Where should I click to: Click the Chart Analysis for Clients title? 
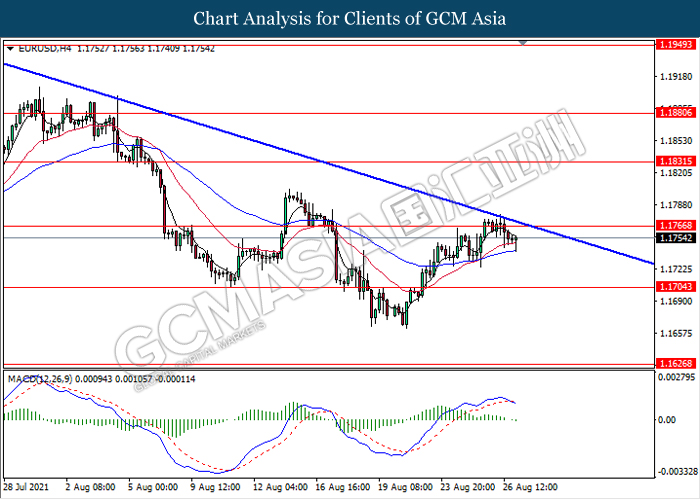tap(350, 19)
